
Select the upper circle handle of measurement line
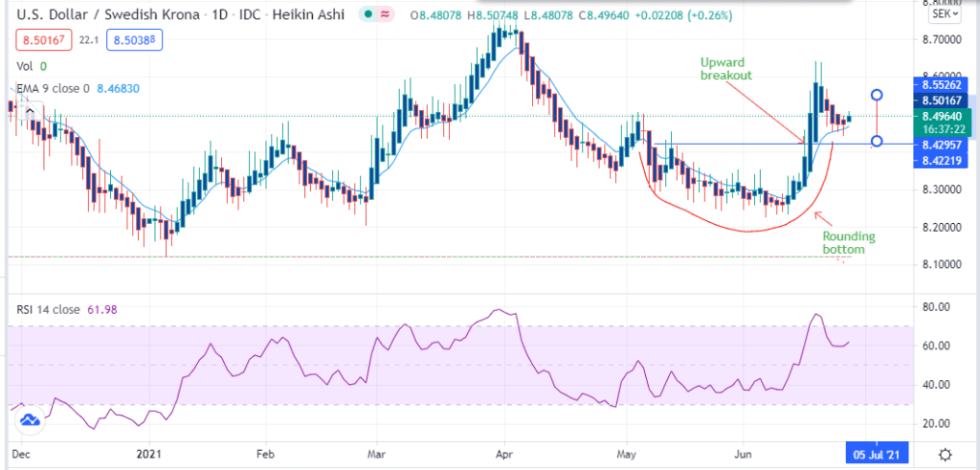click(876, 95)
